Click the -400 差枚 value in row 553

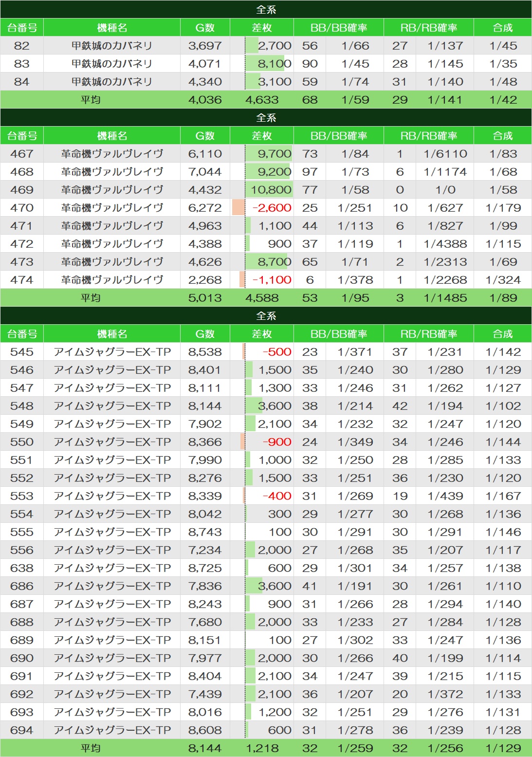click(277, 496)
